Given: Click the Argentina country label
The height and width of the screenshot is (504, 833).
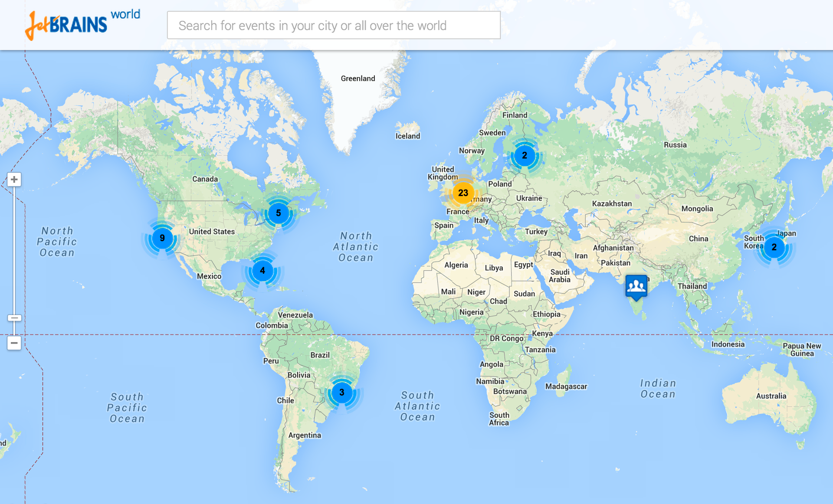Looking at the screenshot, I should 305,435.
